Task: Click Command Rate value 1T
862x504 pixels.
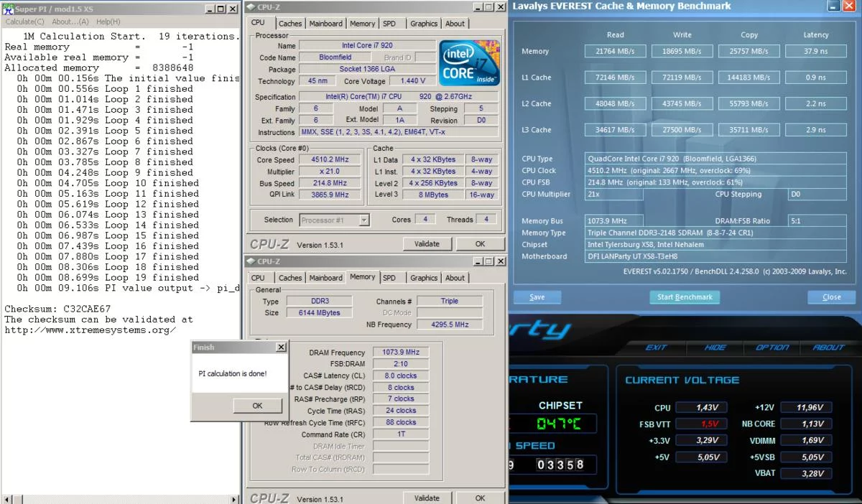Action: (x=401, y=434)
